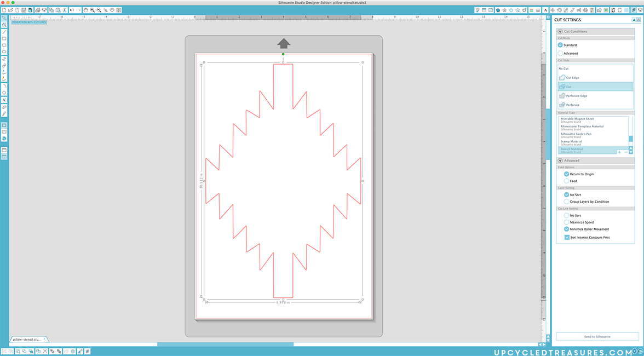
Task: Select the Draw a Line tool
Action: [x=4, y=32]
